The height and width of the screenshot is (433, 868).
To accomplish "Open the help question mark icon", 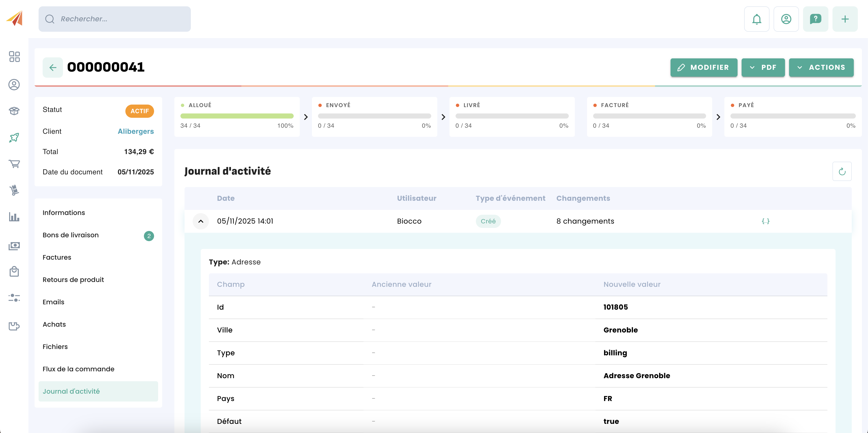I will (815, 19).
